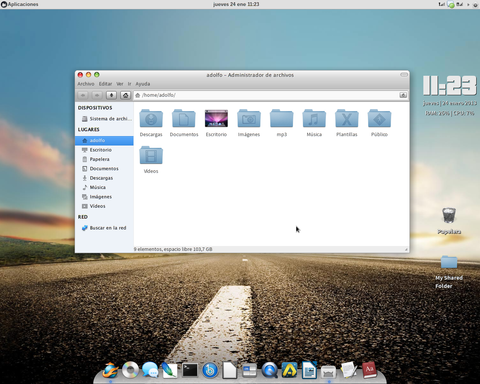The width and height of the screenshot is (480, 384).
Task: Select the Escritorio folder thumbnail
Action: pyautogui.click(x=216, y=118)
